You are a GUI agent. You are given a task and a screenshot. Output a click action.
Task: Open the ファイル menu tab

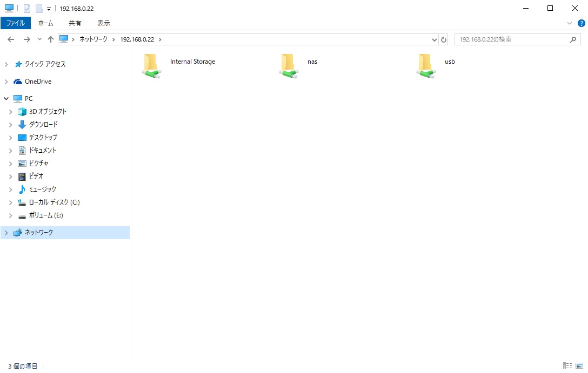click(x=16, y=23)
